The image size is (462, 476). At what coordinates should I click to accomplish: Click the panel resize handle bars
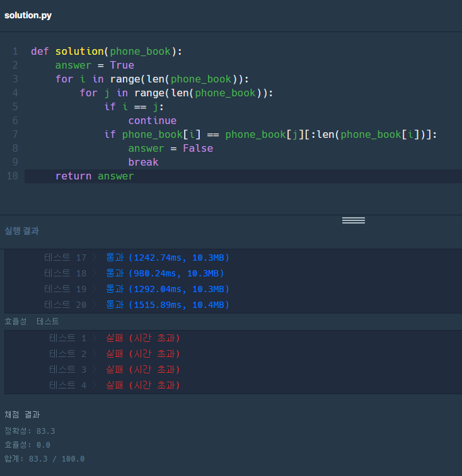point(353,220)
